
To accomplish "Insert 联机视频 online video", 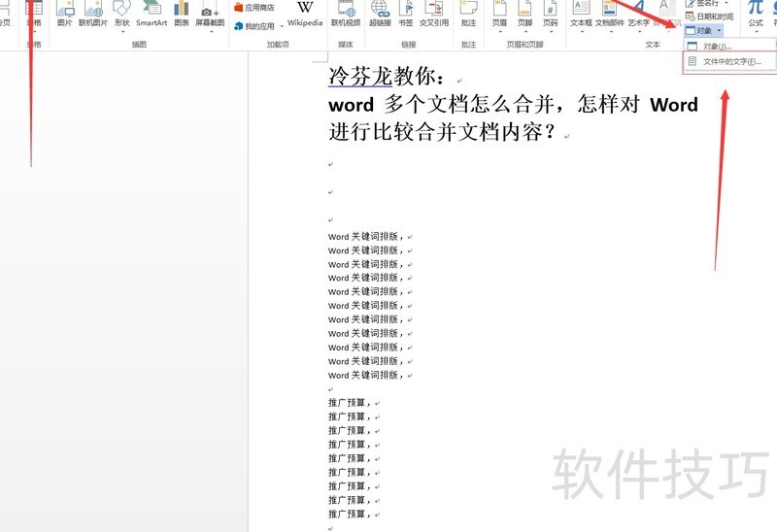I will pyautogui.click(x=346, y=14).
